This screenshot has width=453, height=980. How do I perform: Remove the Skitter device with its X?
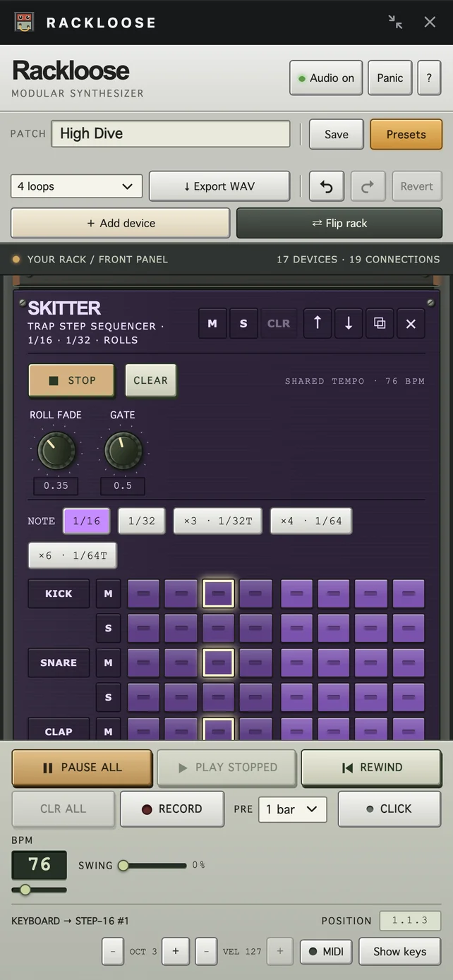411,323
